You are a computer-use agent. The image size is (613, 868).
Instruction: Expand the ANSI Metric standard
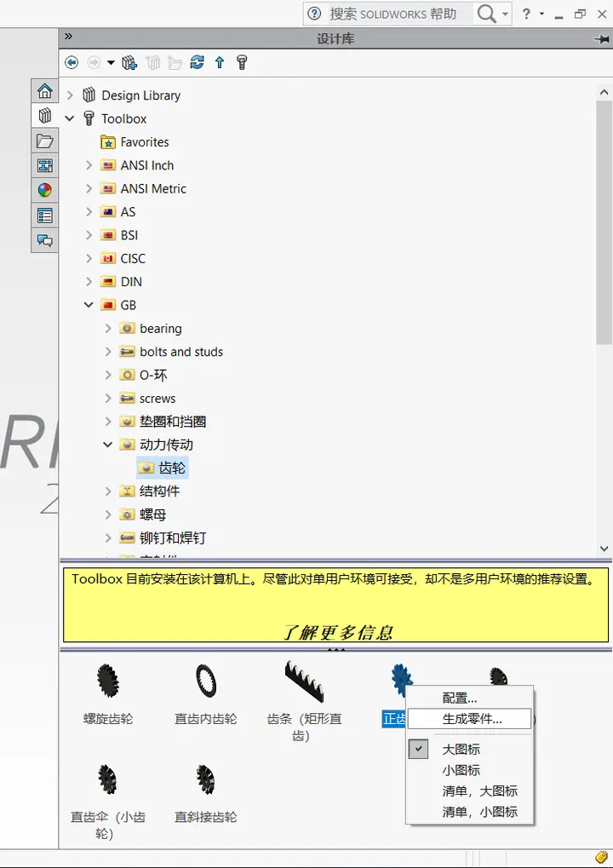(x=89, y=189)
